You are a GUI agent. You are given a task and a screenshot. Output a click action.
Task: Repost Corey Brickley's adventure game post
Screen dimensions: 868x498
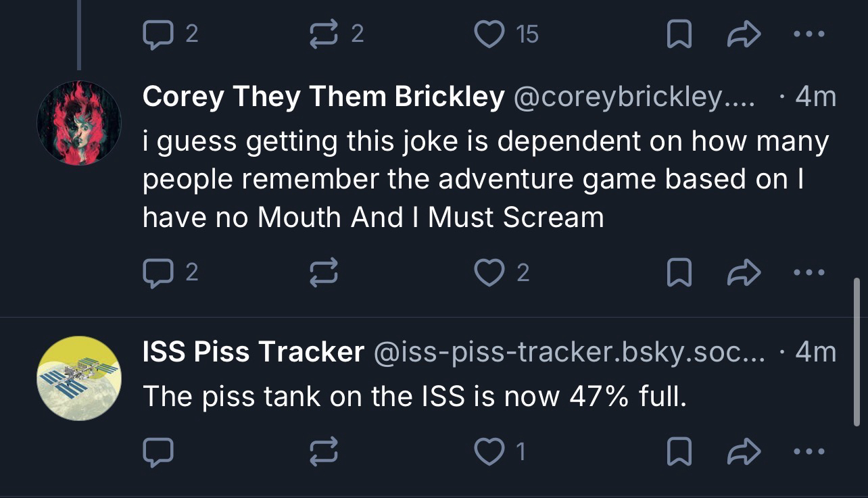point(323,272)
